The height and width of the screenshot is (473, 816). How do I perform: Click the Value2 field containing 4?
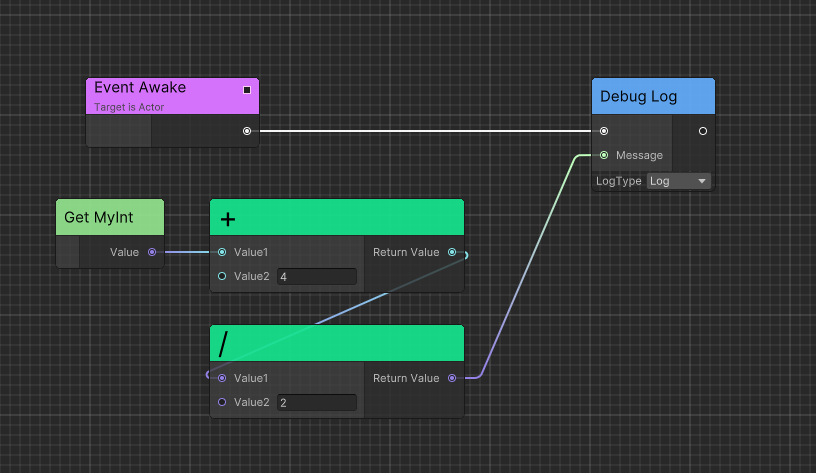coord(316,277)
